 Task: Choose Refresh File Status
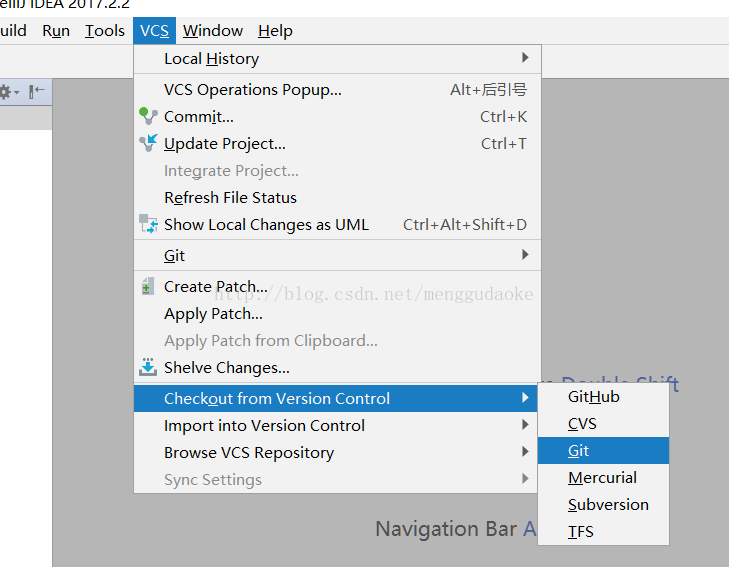pyautogui.click(x=338, y=197)
